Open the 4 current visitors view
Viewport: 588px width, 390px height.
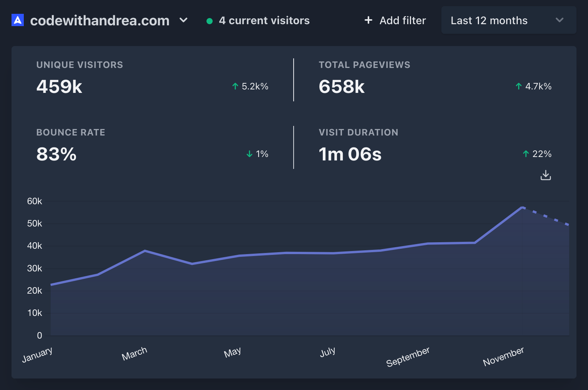pos(264,20)
